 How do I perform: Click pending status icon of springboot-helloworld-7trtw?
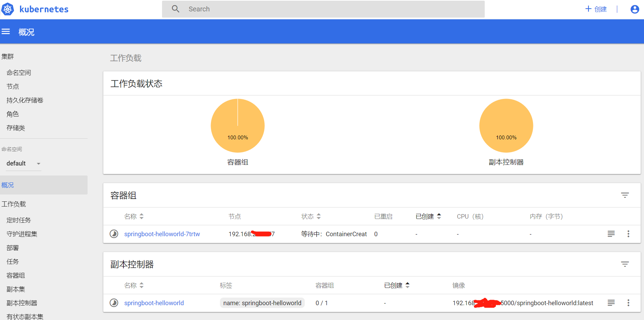(x=114, y=234)
